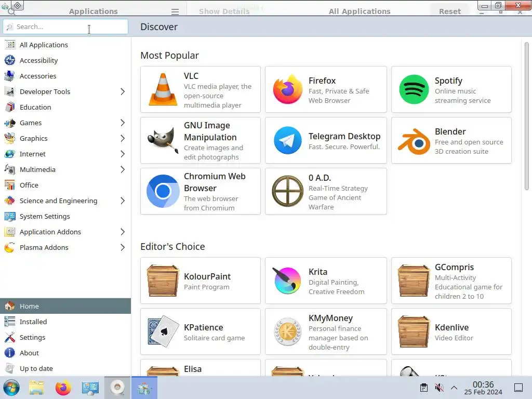Click the Accessibility category icon

pos(9,60)
